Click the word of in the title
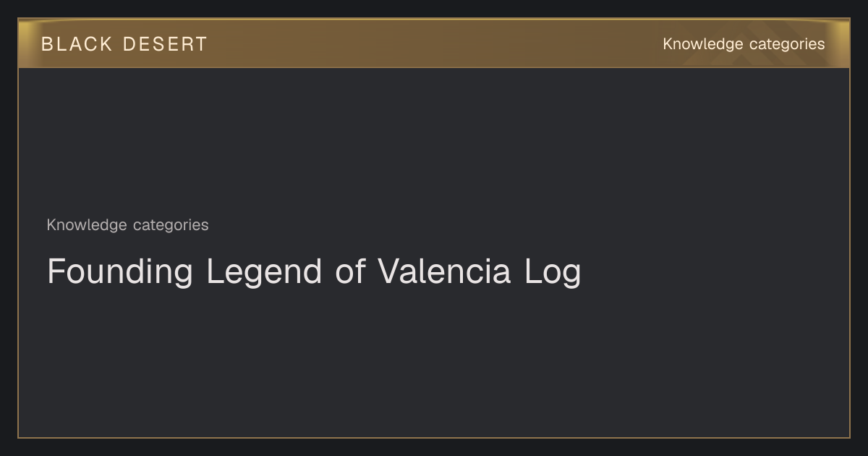Screen dimensions: 868x456 pos(350,271)
